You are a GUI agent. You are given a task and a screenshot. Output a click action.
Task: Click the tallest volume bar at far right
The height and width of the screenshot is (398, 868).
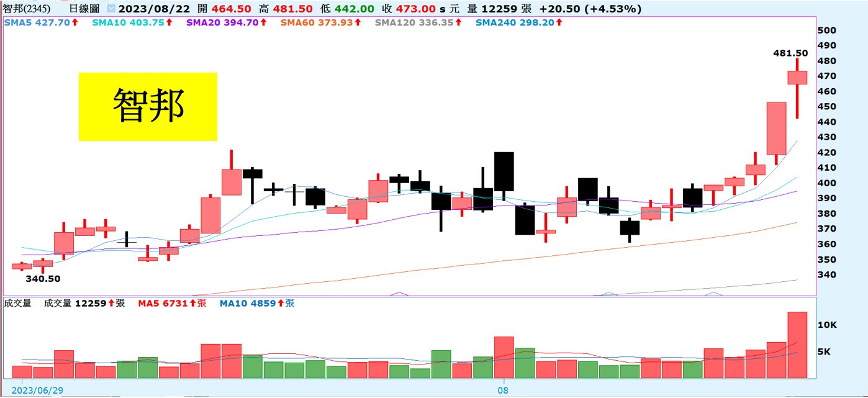[x=797, y=345]
